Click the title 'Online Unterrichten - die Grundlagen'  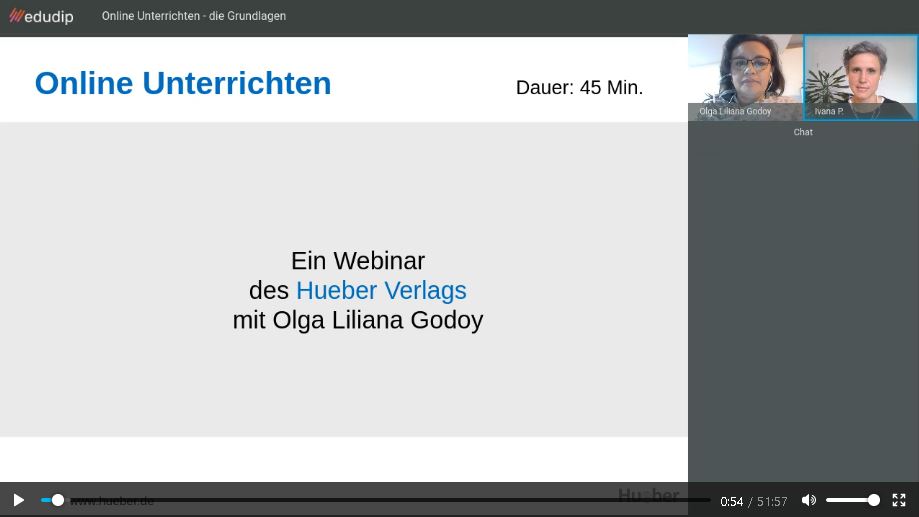coord(194,16)
